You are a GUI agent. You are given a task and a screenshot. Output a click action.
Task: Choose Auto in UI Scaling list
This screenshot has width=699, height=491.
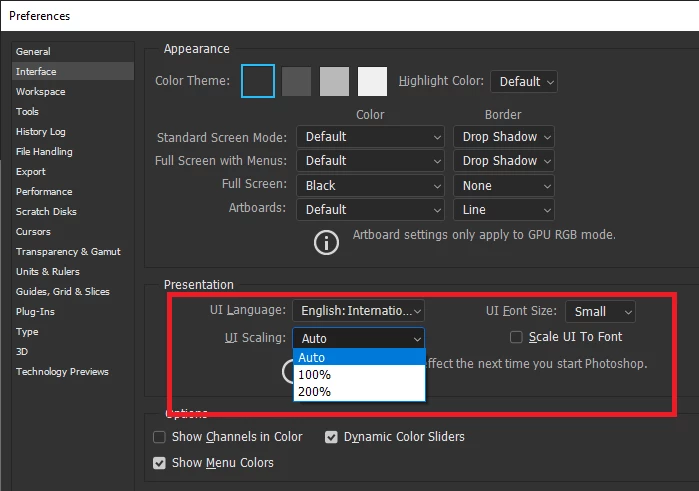click(359, 357)
